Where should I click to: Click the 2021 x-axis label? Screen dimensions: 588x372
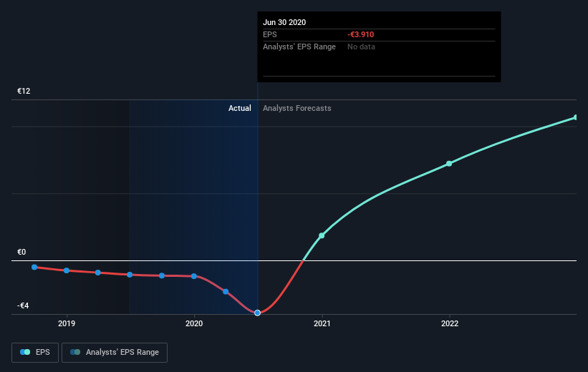[322, 323]
